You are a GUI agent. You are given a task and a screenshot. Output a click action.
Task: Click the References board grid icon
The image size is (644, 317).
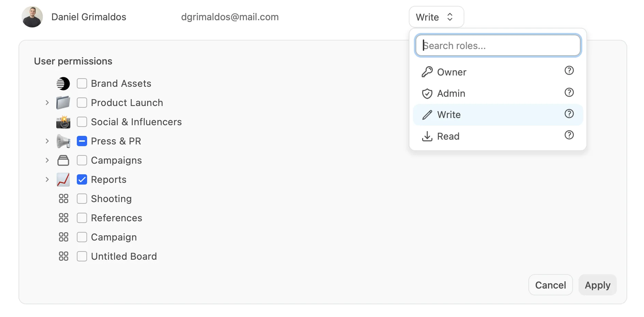pyautogui.click(x=63, y=218)
